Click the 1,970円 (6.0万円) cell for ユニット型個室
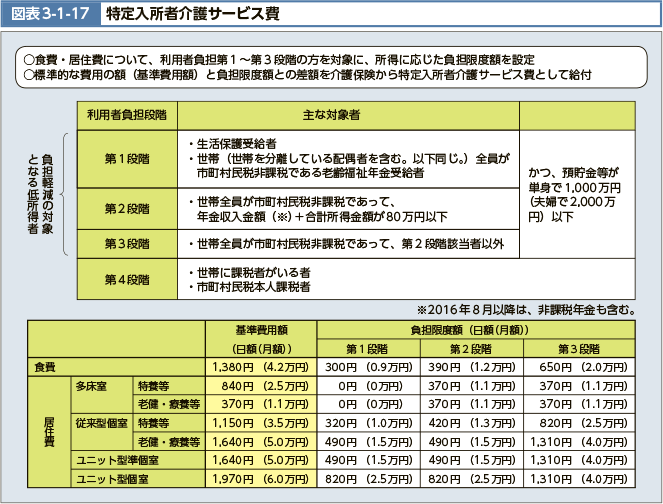The width and height of the screenshot is (663, 504). (x=260, y=479)
